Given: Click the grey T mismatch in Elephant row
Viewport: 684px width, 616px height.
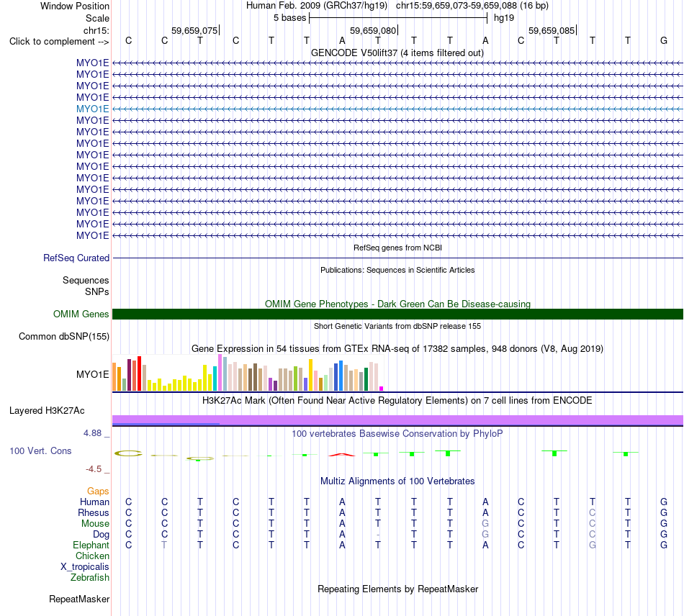Looking at the screenshot, I should [164, 545].
